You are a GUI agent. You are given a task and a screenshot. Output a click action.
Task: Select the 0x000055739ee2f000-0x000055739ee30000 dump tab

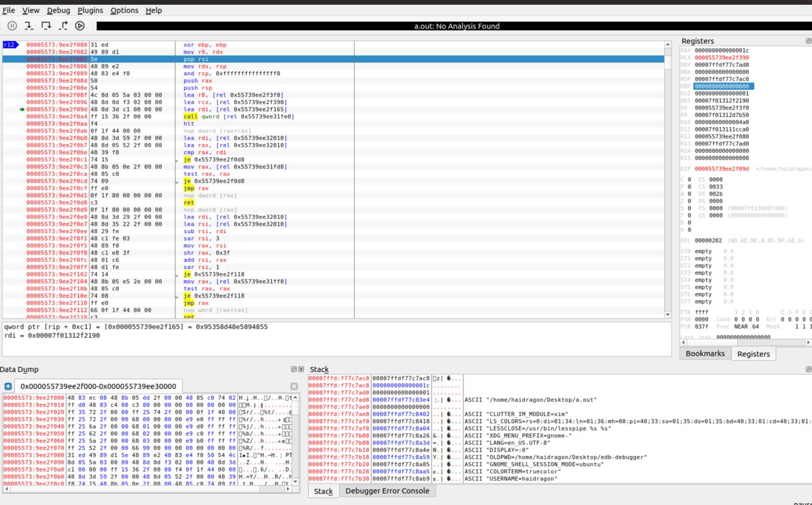coord(99,386)
